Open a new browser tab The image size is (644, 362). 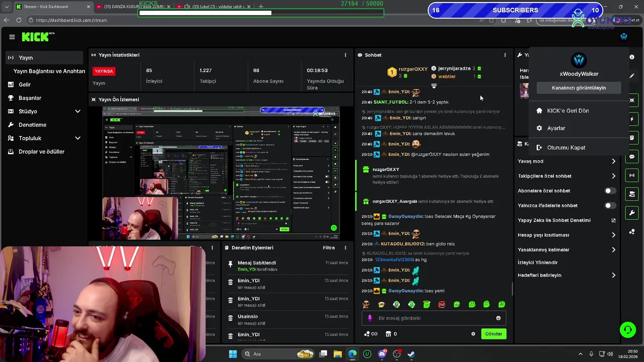[261, 7]
